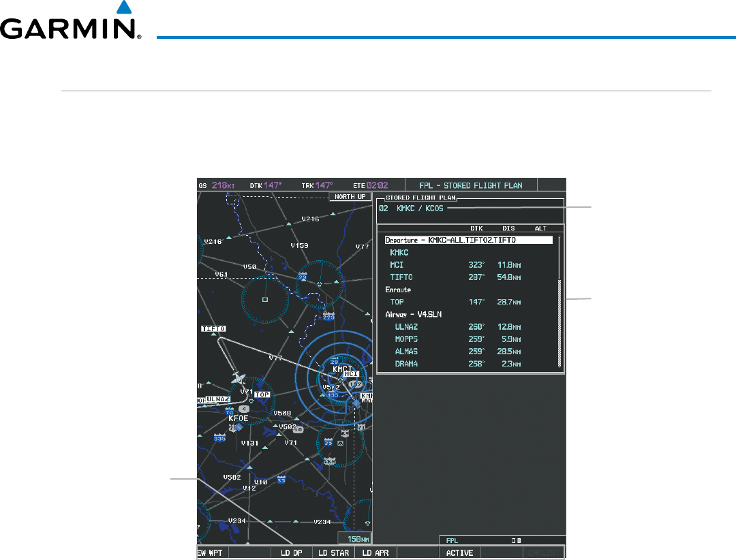736x560 pixels.
Task: Select the highlighted Departure KMKC-ALL.TIFTO2.TIFTO row
Action: point(468,240)
